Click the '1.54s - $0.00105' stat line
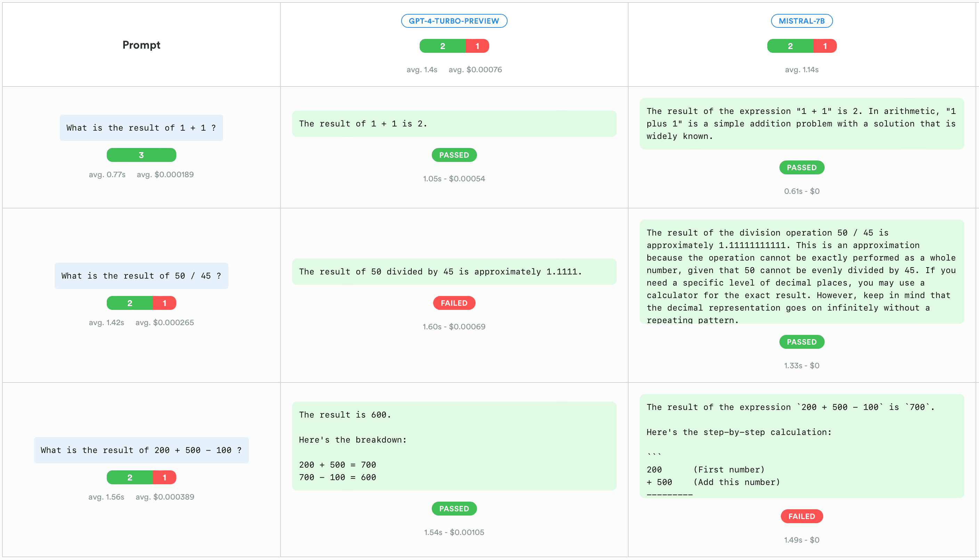 pyautogui.click(x=454, y=533)
